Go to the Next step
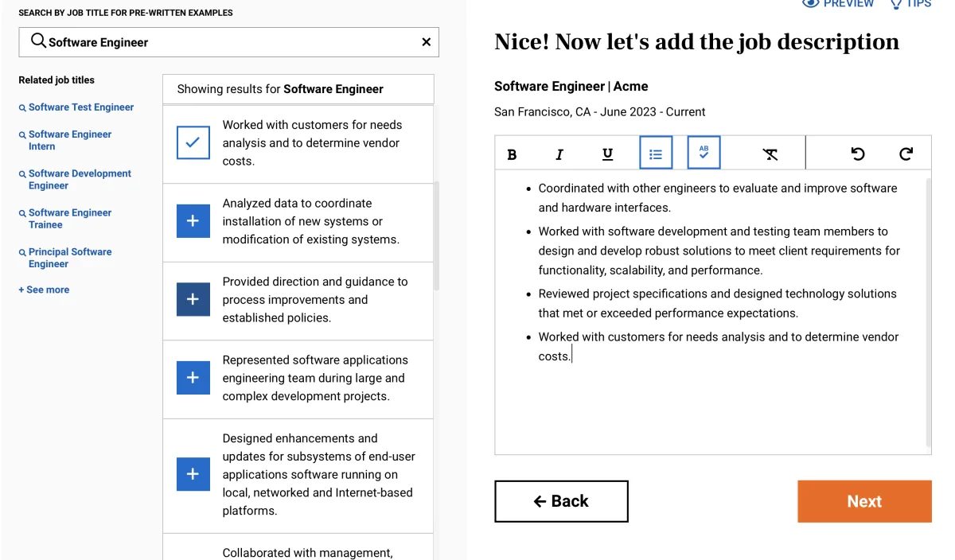955x560 pixels. coord(864,501)
